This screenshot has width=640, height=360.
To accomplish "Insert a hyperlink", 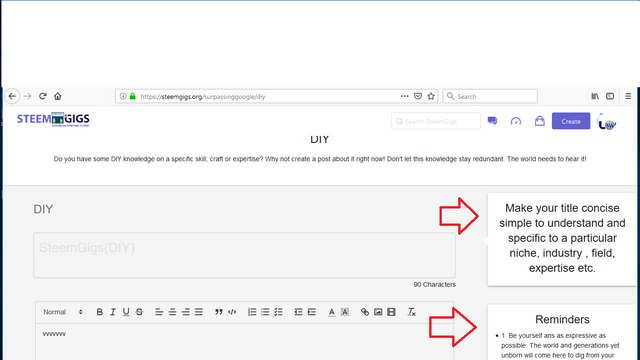I will pyautogui.click(x=365, y=312).
